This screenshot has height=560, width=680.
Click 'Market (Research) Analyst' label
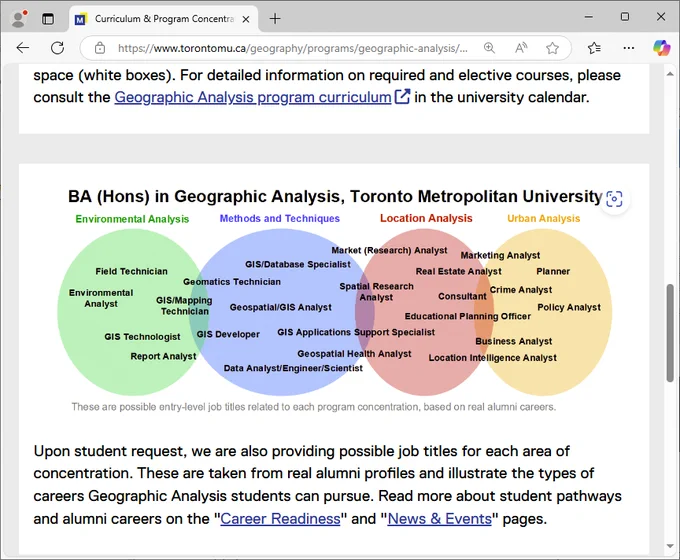pyautogui.click(x=389, y=250)
